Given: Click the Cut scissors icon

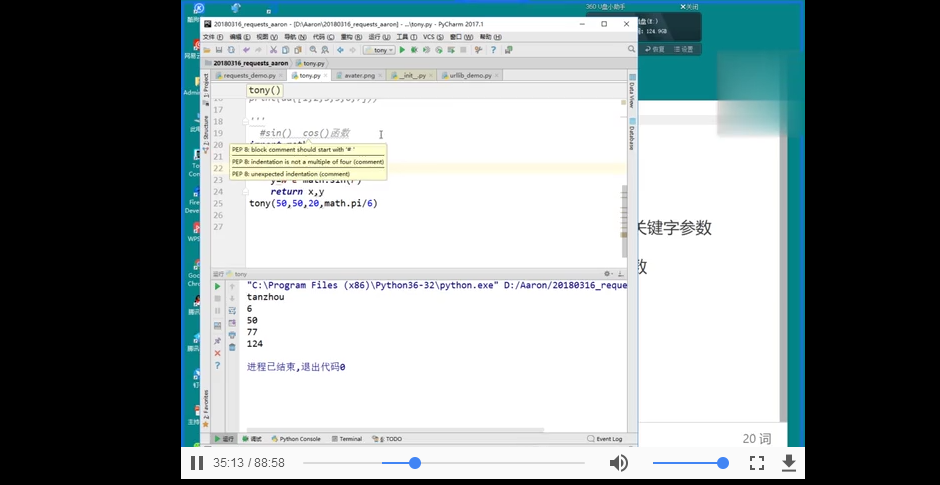Looking at the screenshot, I should [273, 50].
